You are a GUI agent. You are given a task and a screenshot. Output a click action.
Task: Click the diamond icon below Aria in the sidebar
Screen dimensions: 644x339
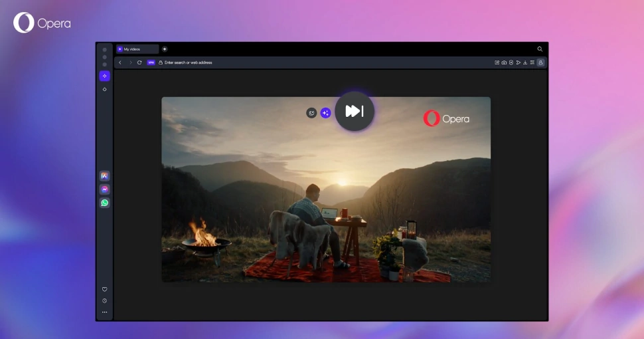tap(105, 89)
